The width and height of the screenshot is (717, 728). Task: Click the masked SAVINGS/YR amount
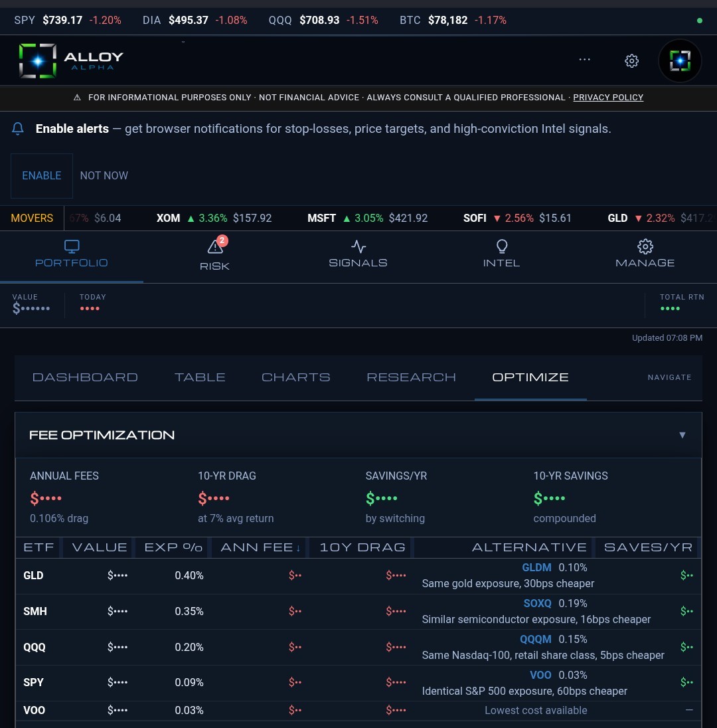(x=382, y=498)
